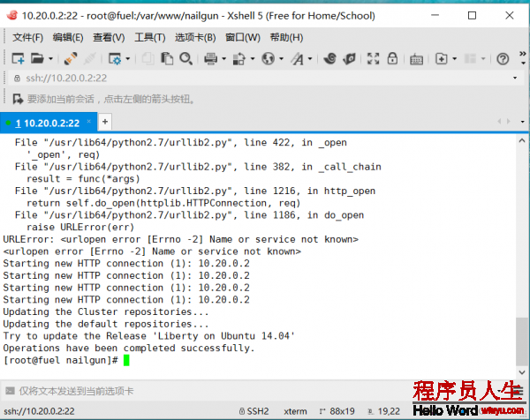Expand the font dropdown arrow
Image resolution: width=530 pixels, height=420 pixels.
(310, 59)
